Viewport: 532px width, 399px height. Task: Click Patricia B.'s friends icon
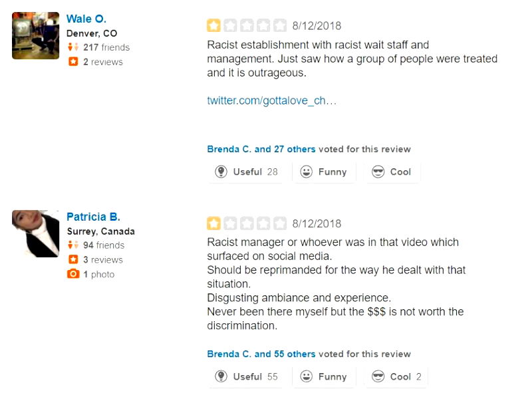pos(73,245)
